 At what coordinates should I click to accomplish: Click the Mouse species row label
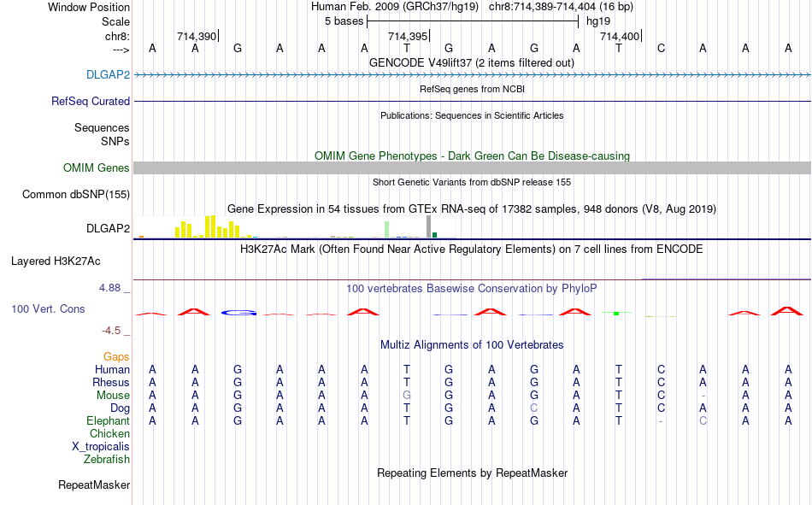[113, 395]
